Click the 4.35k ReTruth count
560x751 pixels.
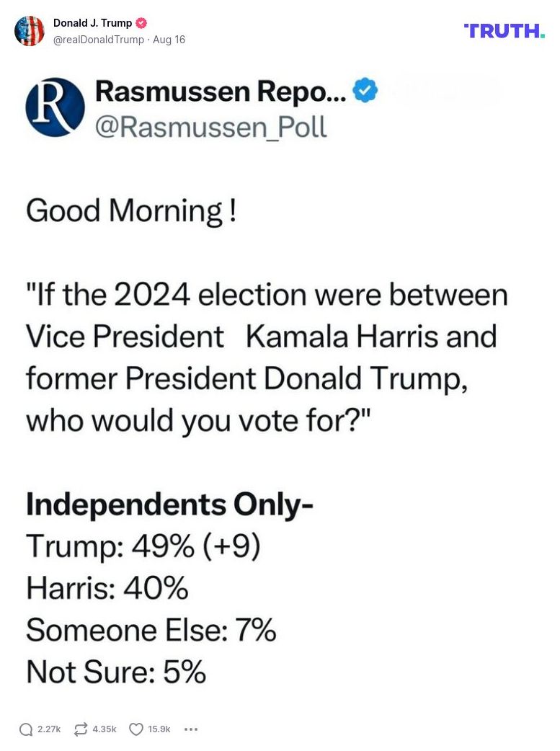pyautogui.click(x=104, y=729)
